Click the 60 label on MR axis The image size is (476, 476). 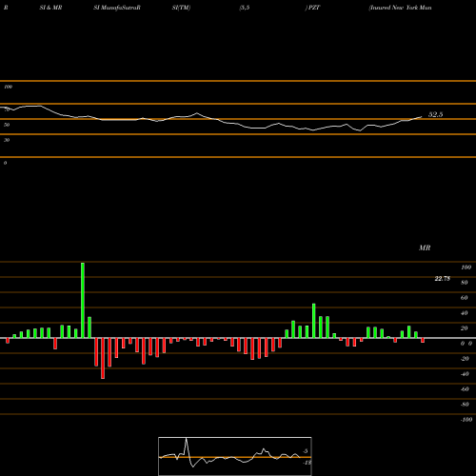465,298
